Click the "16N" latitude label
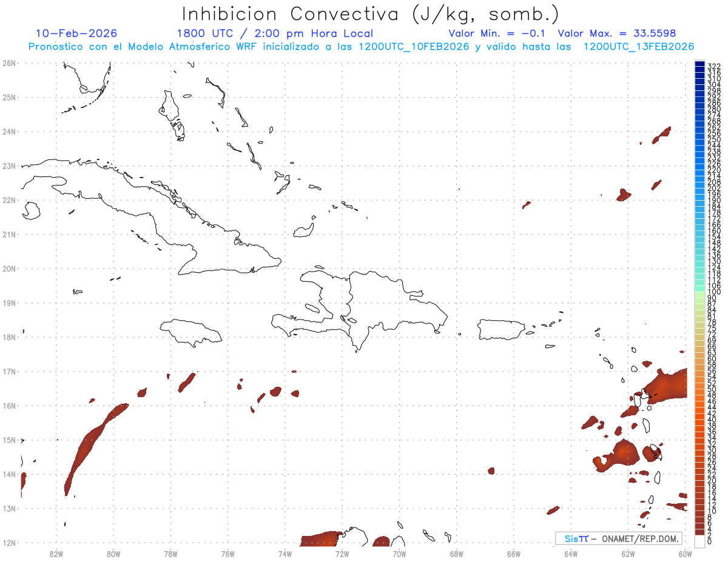This screenshot has width=728, height=562. pos(8,406)
